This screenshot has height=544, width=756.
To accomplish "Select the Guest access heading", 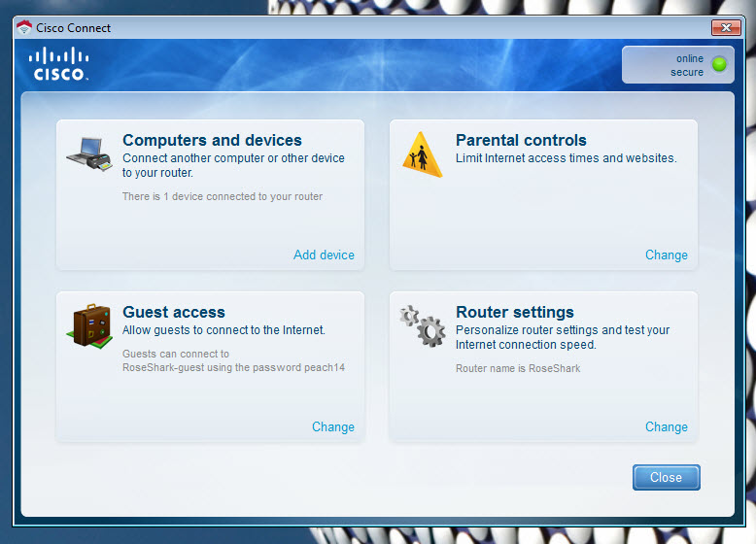I will click(174, 312).
